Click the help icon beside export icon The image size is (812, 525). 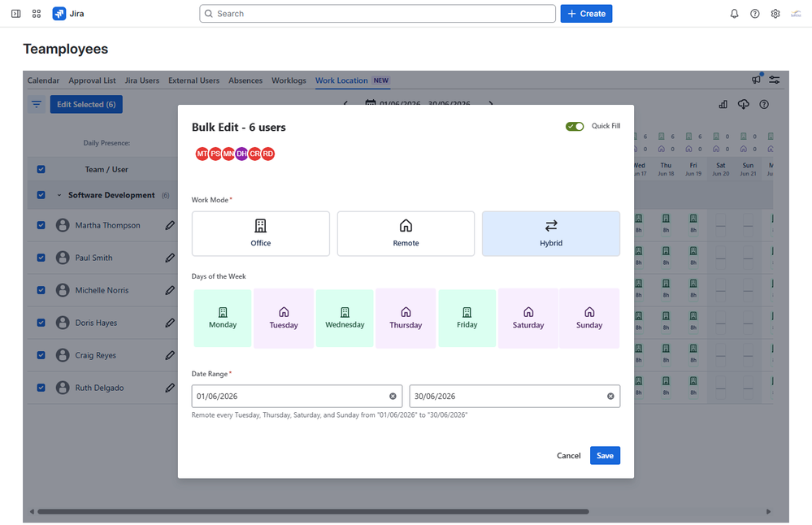click(x=764, y=105)
